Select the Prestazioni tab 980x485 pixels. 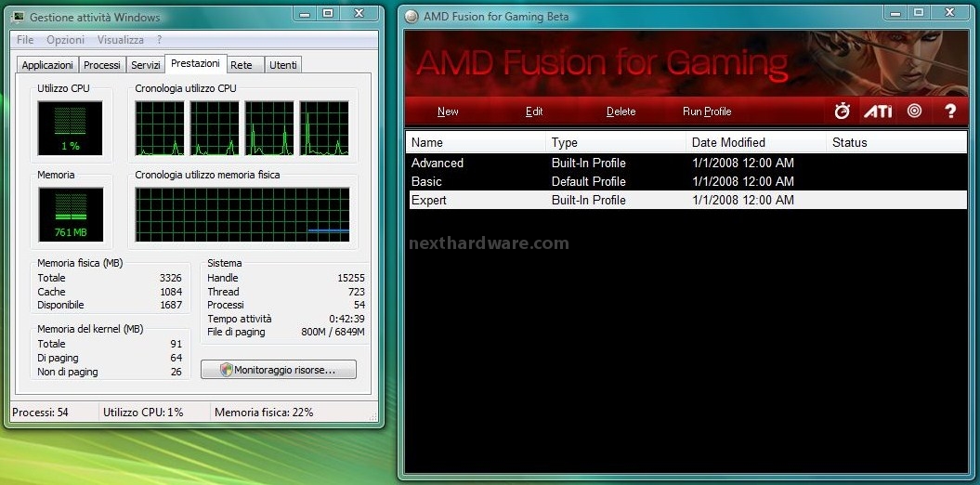[195, 64]
